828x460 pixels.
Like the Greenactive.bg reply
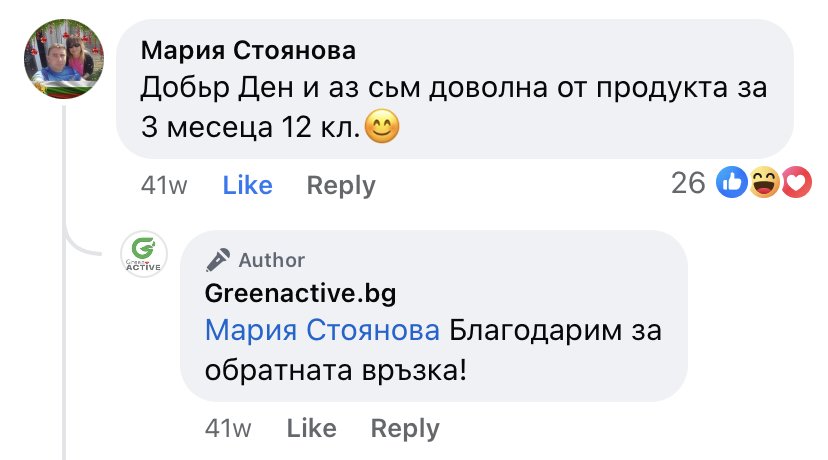(312, 428)
